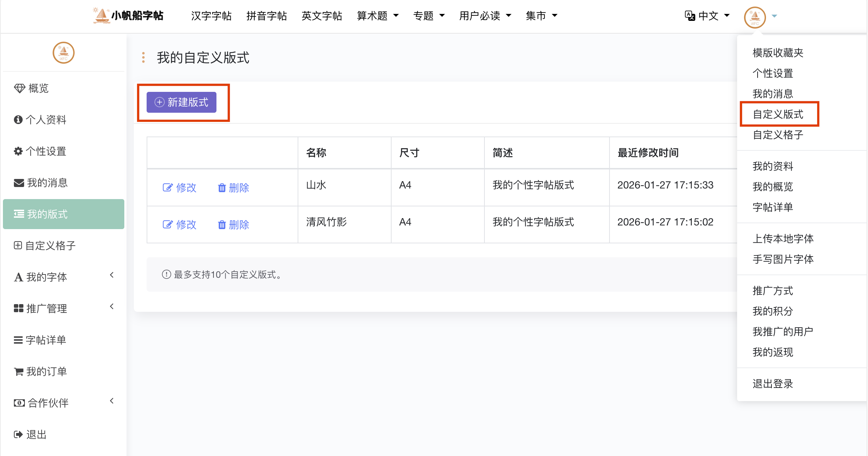Open 我的资料 in user dropdown
868x456 pixels.
pos(773,166)
